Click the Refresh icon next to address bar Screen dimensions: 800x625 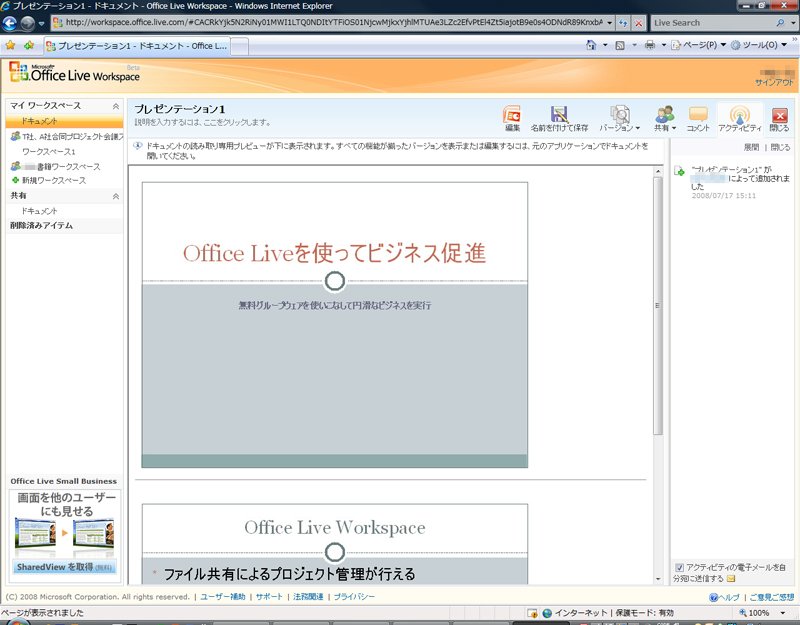click(x=622, y=23)
